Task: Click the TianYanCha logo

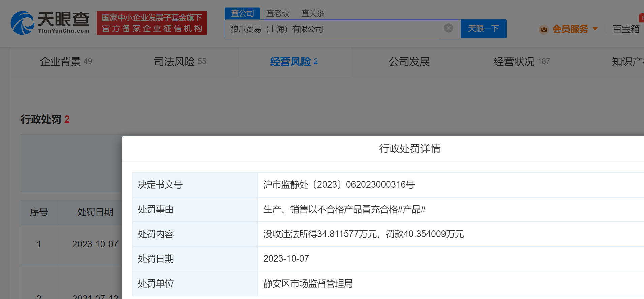Action: click(50, 23)
